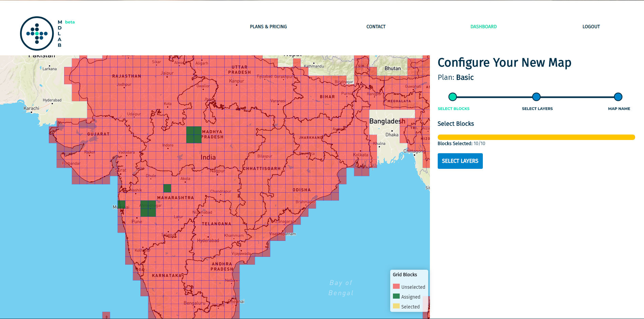Click Logout in the navigation

591,26
